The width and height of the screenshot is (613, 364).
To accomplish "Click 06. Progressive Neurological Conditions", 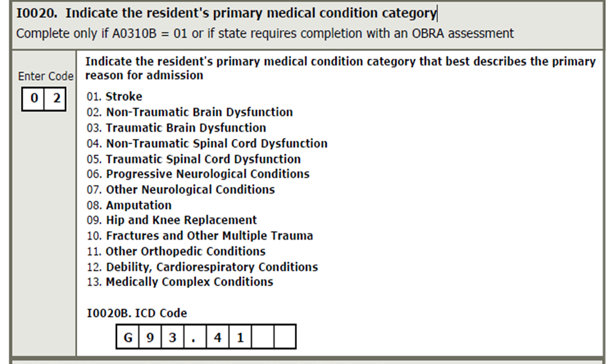I will click(x=198, y=174).
